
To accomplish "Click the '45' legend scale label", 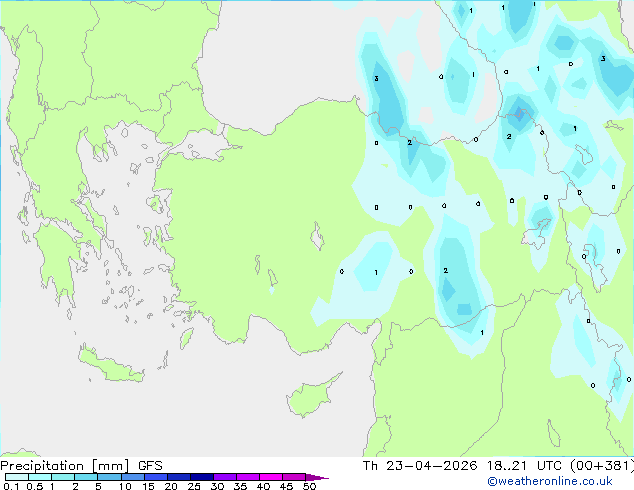I will [286, 486].
